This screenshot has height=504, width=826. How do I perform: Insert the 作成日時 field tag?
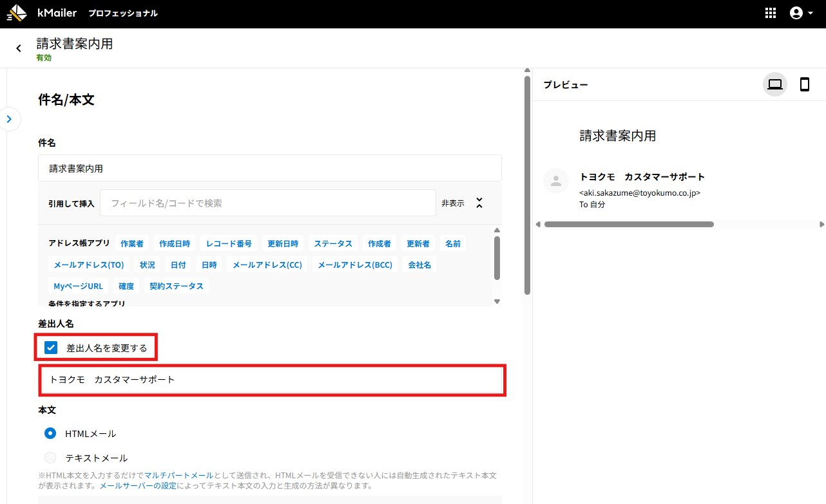(175, 243)
